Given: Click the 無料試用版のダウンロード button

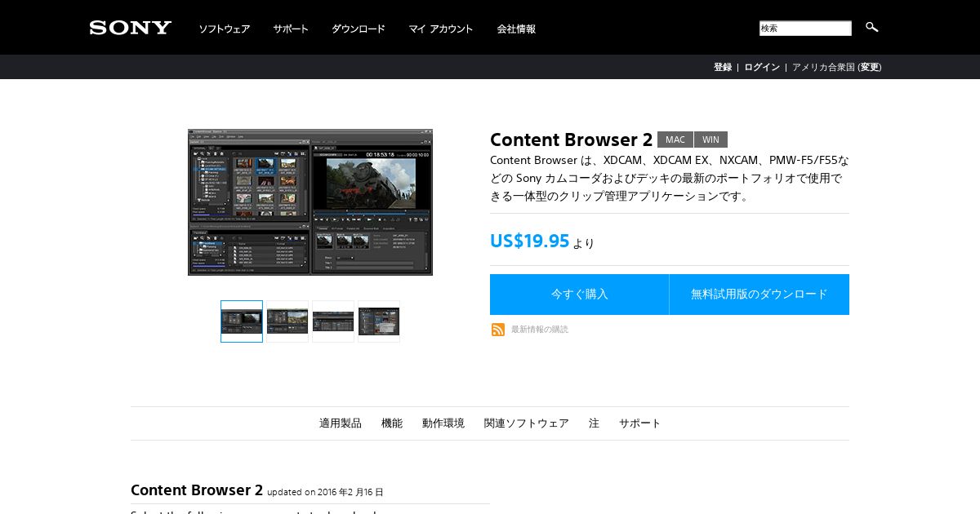Looking at the screenshot, I should [759, 295].
